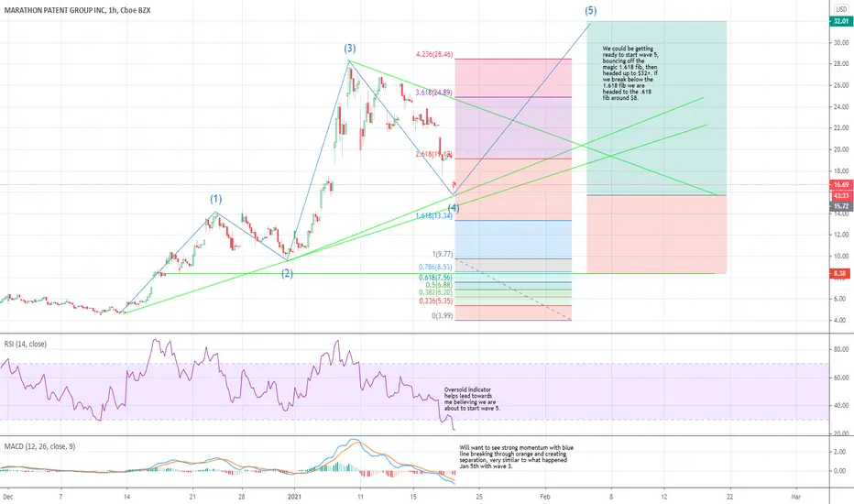Screen dimensions: 854x504
Task: Click the 28 date label on time axis
Action: click(x=241, y=497)
